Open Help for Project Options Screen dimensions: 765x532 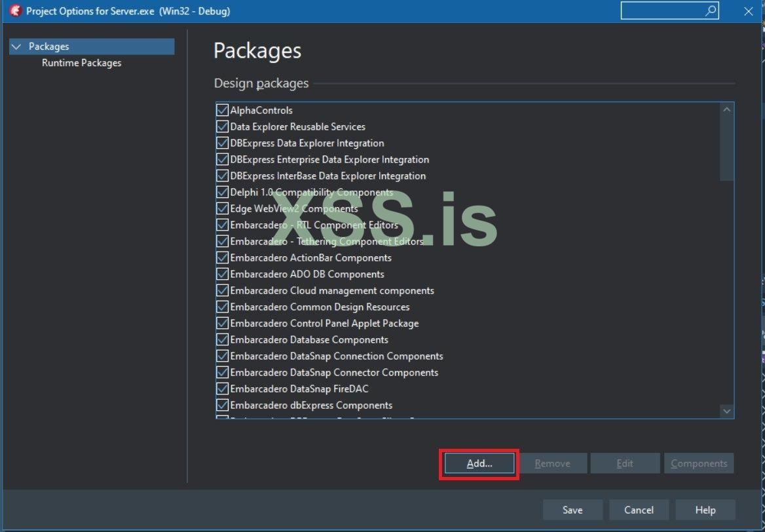pyautogui.click(x=705, y=510)
